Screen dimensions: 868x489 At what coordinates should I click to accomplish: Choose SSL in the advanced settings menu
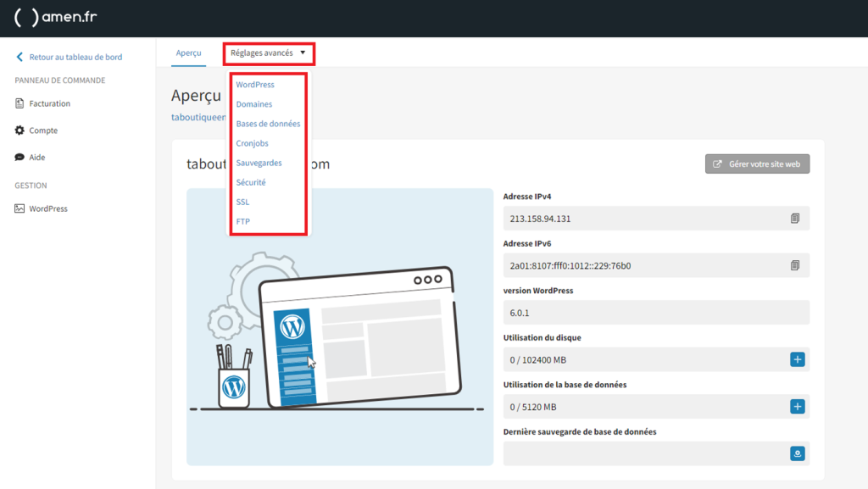pos(242,202)
